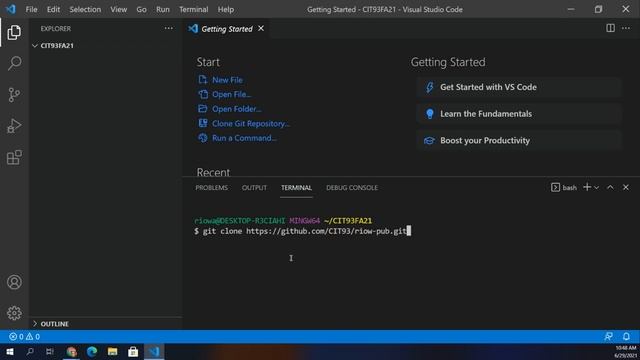The width and height of the screenshot is (640, 360).
Task: Open the Manage gear icon
Action: click(14, 313)
